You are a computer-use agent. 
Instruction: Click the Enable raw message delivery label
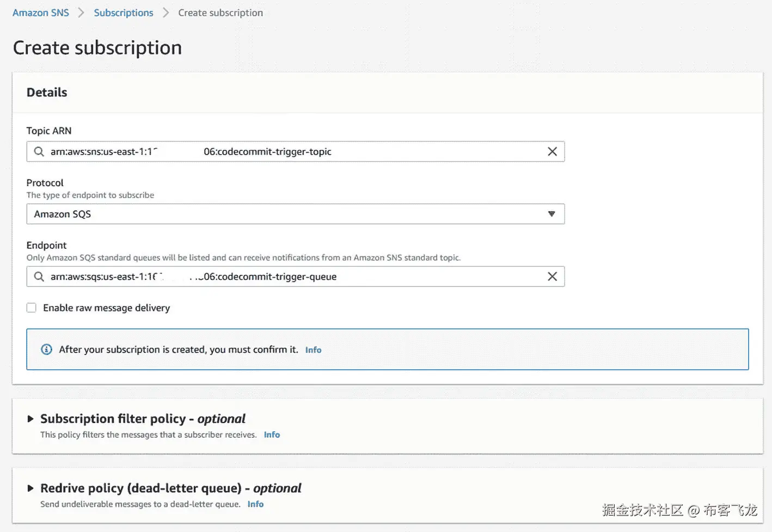click(107, 308)
